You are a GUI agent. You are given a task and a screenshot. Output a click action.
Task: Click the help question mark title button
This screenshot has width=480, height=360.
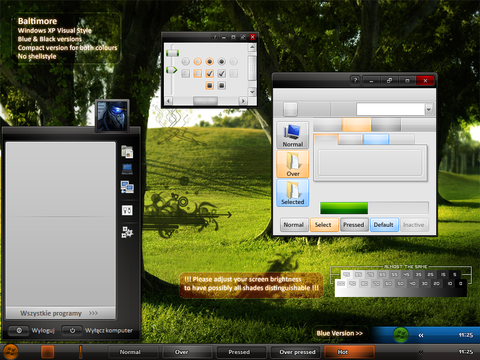(x=355, y=80)
